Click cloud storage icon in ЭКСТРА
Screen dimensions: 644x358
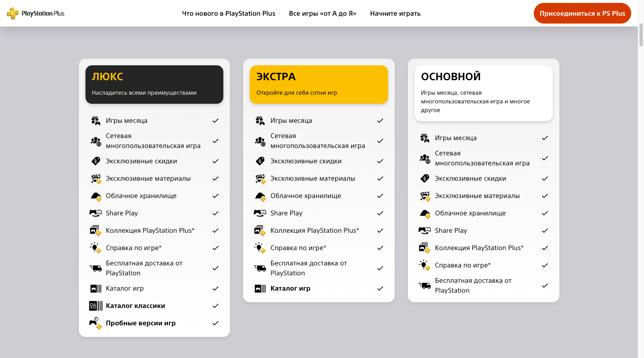click(260, 196)
